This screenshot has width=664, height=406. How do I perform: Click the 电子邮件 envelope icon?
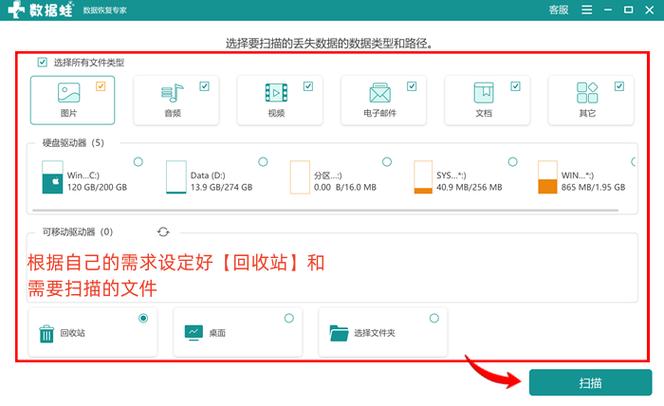[380, 93]
